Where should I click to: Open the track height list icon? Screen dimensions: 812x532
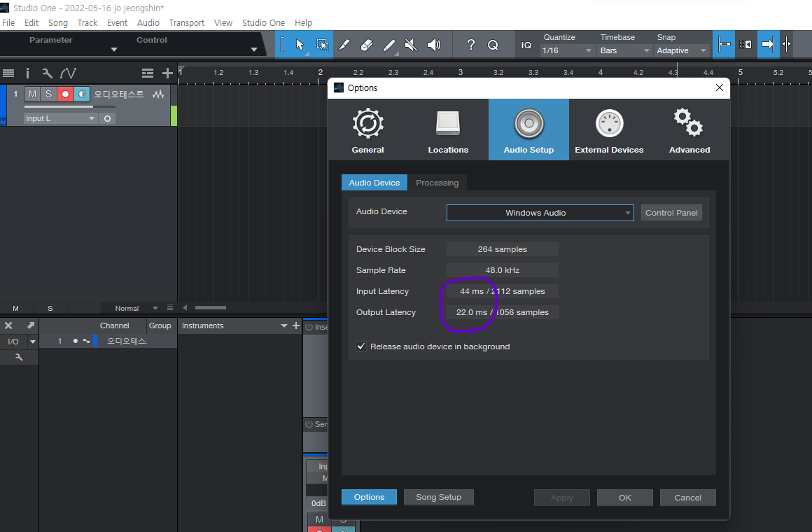(x=148, y=73)
